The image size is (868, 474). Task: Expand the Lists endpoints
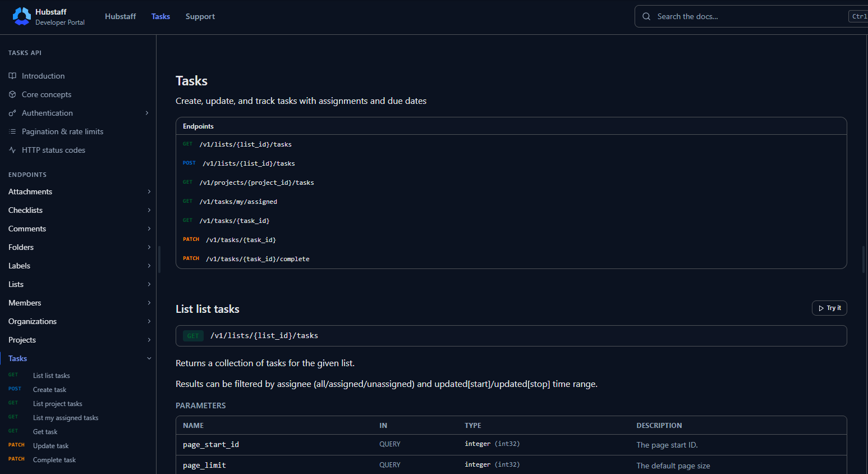tap(149, 284)
